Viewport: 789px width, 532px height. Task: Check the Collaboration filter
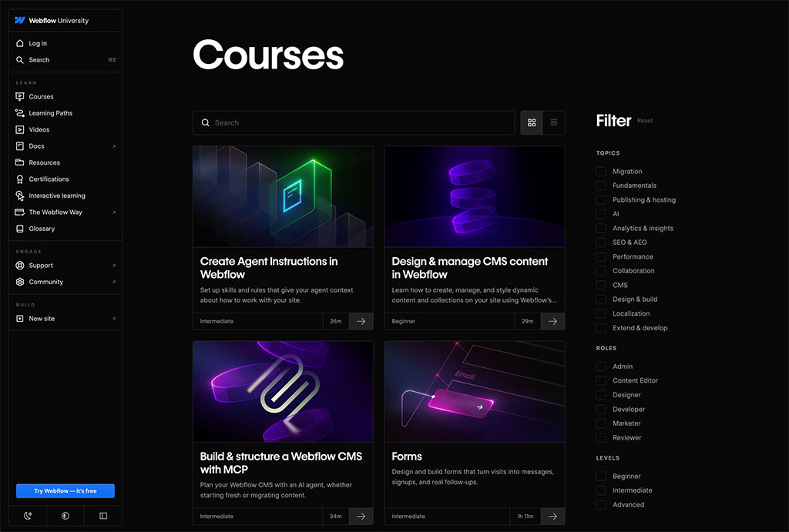tap(601, 271)
